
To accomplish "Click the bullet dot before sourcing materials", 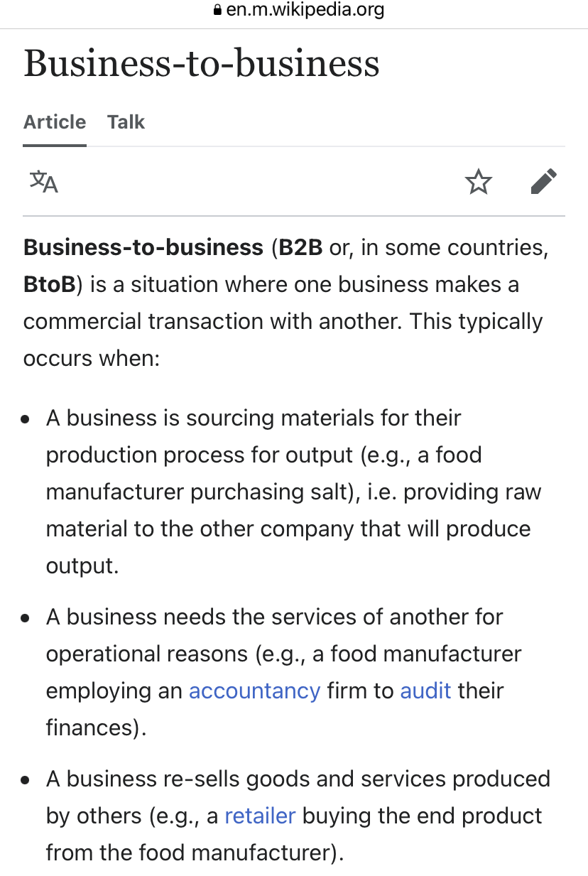I will tap(26, 419).
